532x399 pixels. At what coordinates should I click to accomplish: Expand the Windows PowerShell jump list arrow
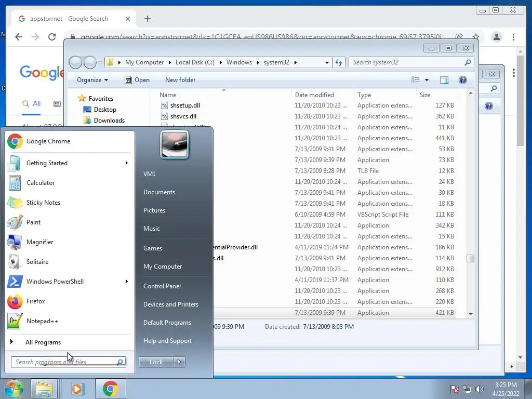[127, 281]
